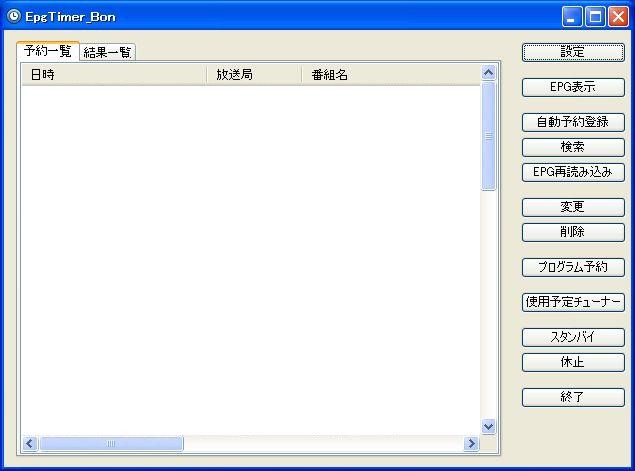The image size is (635, 471).
Task: Maximize the EpgTimer_Bon window
Action: coord(595,17)
